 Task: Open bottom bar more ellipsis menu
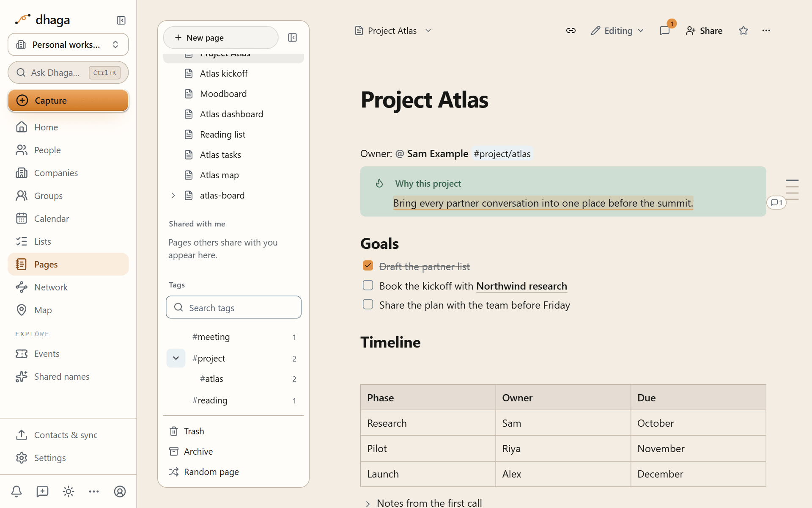point(94,491)
